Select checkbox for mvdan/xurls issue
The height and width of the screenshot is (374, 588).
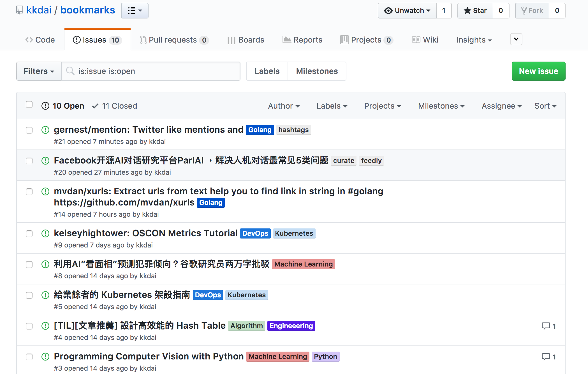[x=29, y=192]
